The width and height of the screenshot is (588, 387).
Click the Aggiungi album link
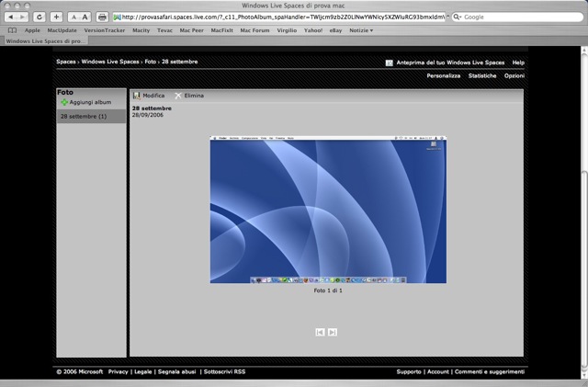point(90,102)
